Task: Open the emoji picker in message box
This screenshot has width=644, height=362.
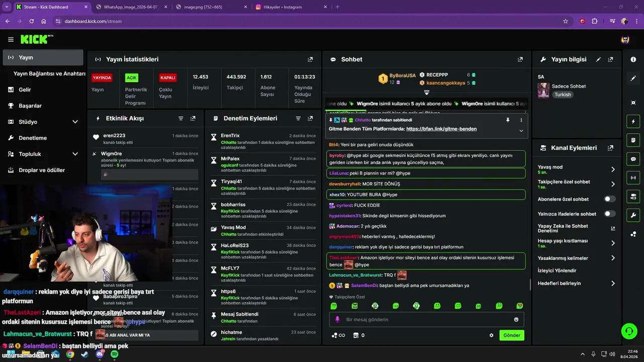Action: click(516, 320)
